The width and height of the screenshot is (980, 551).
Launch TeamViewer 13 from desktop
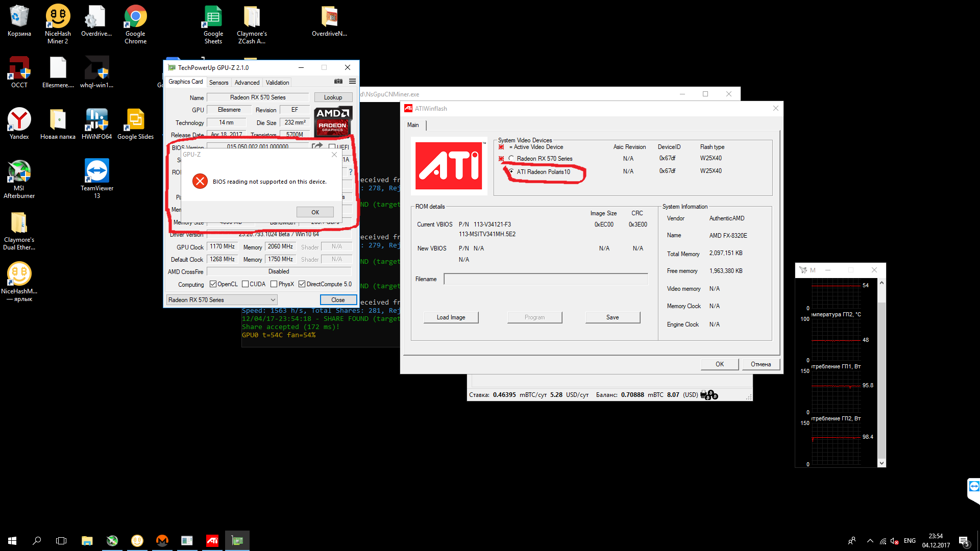(96, 179)
